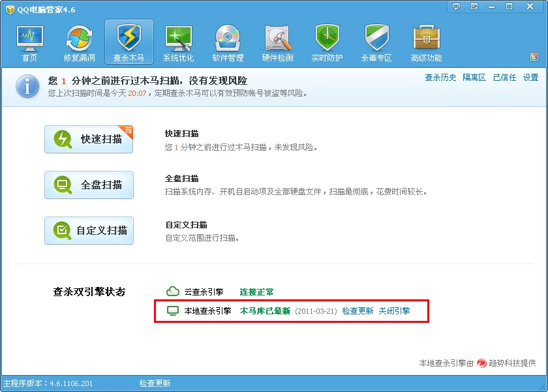Start the 快速扫描 quick scan
The width and height of the screenshot is (548, 392).
(x=89, y=139)
